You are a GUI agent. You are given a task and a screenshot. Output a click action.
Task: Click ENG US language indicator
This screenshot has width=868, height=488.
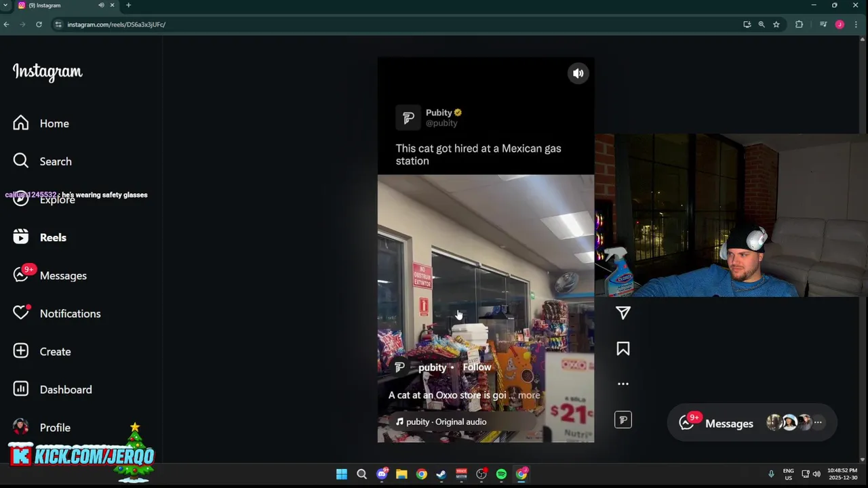coord(789,474)
